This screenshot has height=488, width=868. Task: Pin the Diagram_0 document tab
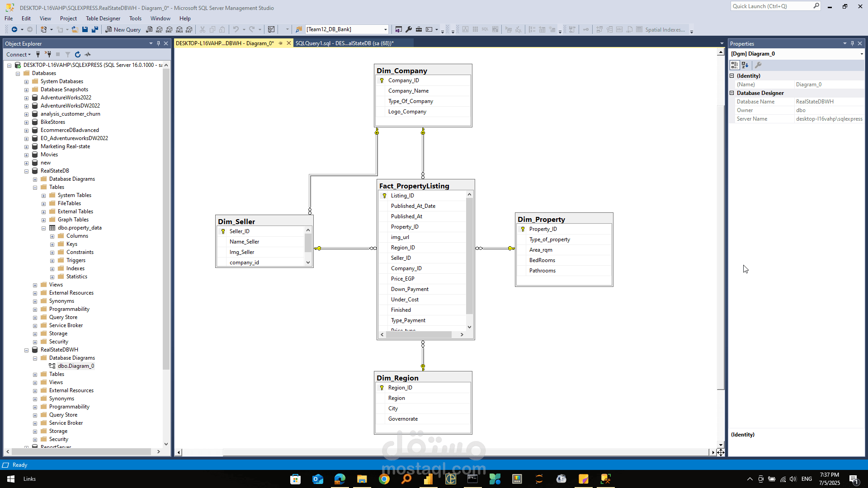281,43
